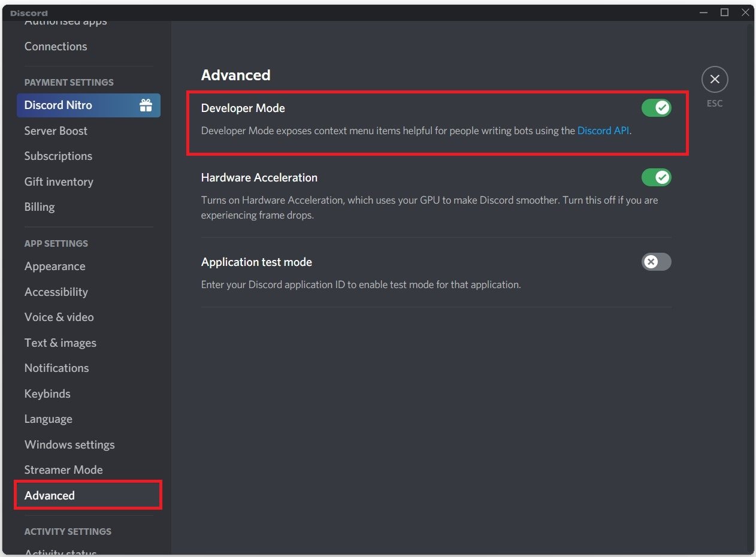The height and width of the screenshot is (557, 756).
Task: Click the gift icon beside Discord Nitro
Action: pyautogui.click(x=146, y=105)
